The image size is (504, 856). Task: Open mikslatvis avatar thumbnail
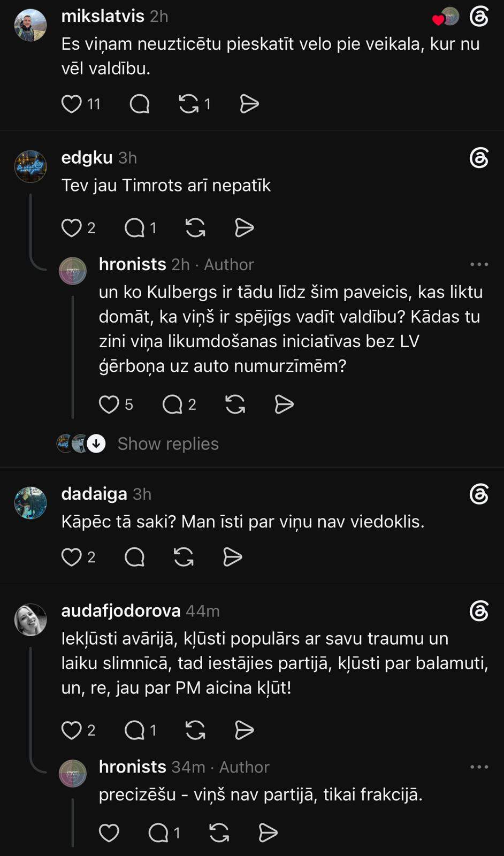(30, 25)
